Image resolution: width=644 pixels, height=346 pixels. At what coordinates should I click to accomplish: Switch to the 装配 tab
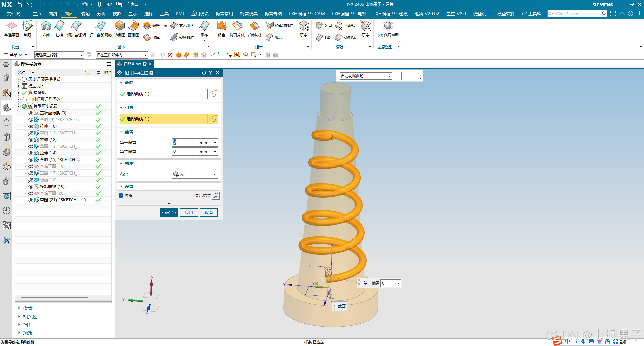point(85,14)
